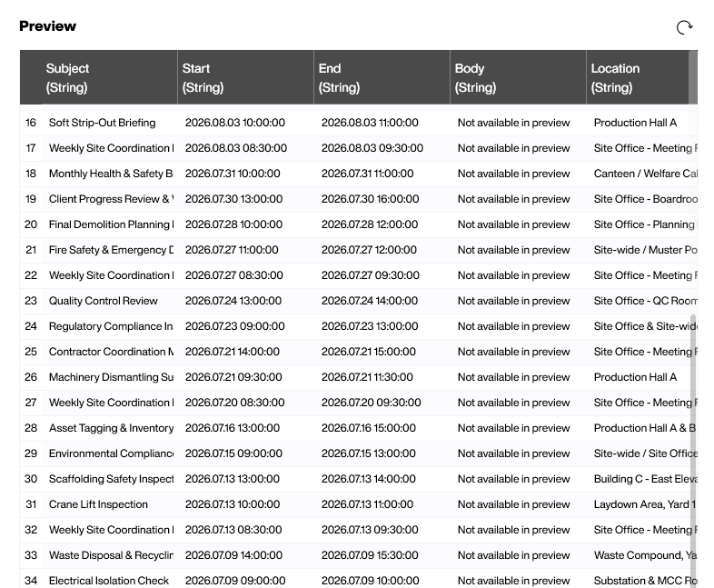The image size is (714, 588).
Task: Click 'Scaffolding Safety Inspect' subject cell
Action: click(x=111, y=479)
